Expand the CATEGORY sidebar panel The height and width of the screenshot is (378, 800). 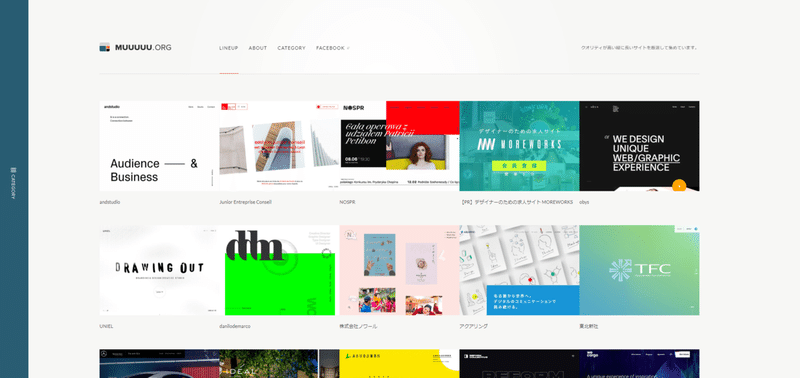click(14, 183)
